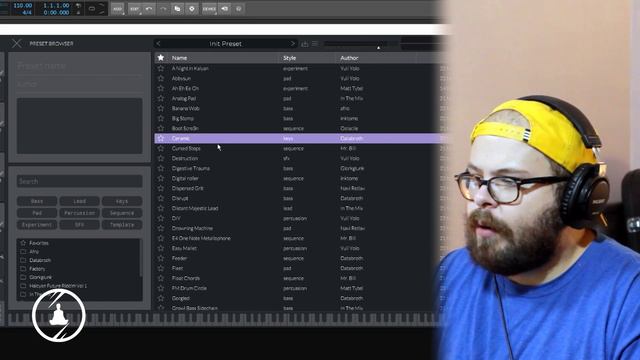Screen dimensions: 640x360
Task: Favorite the A Night in Kaiyan preset star
Action: pyautogui.click(x=161, y=69)
